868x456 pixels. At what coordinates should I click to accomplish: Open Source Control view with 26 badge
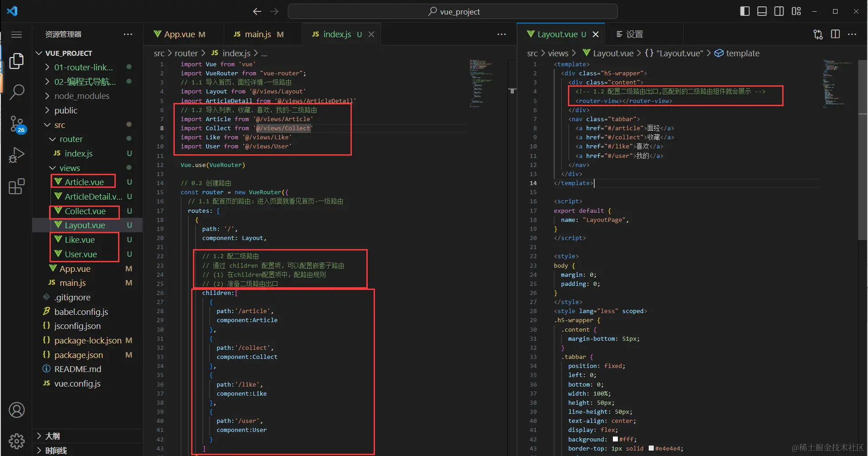[17, 124]
